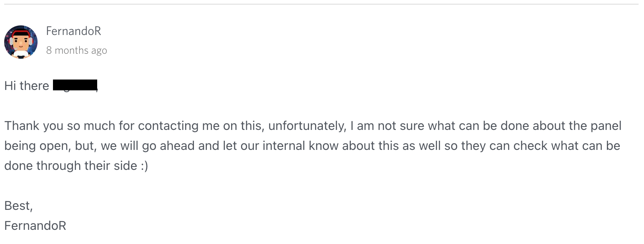
Task: Click FernandoR's gamer avatar picture
Action: point(21,42)
